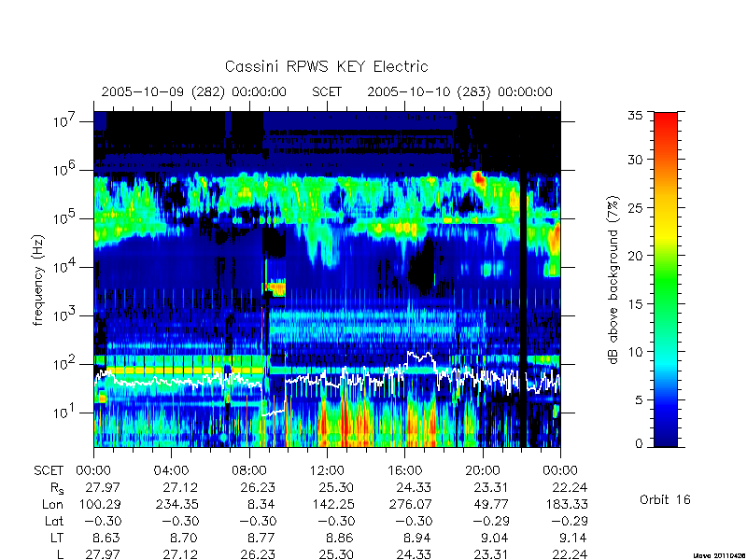Click the Rs row value 25.30

(338, 487)
